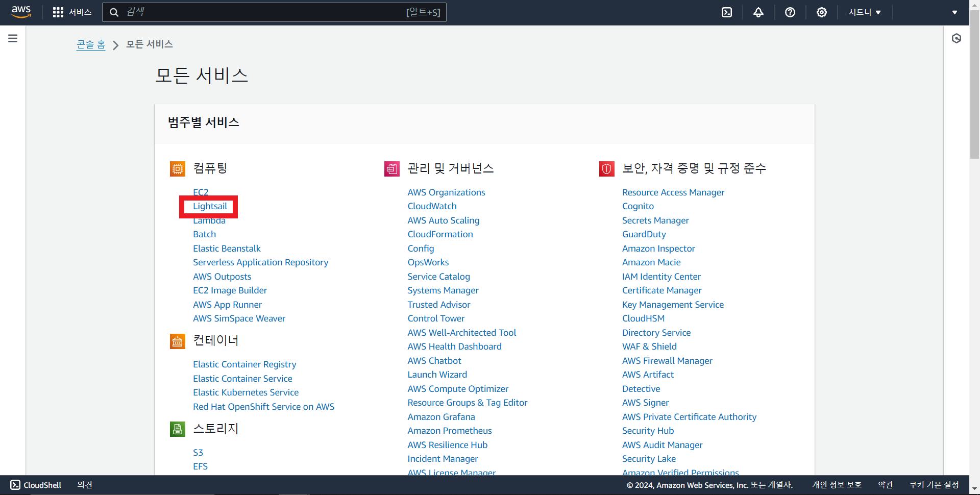The image size is (980, 495).
Task: Open CloudShell terminal icon in top bar
Action: (727, 12)
